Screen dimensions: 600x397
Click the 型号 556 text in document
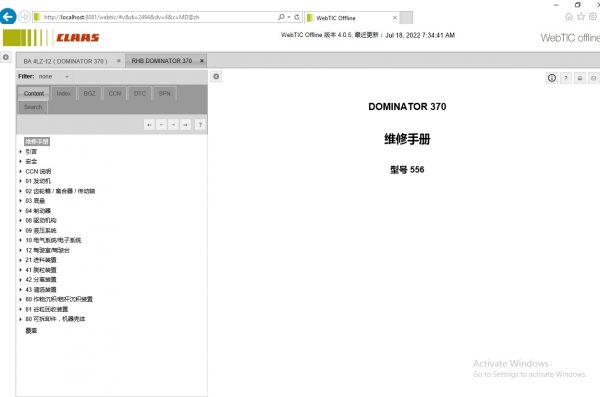coord(407,170)
